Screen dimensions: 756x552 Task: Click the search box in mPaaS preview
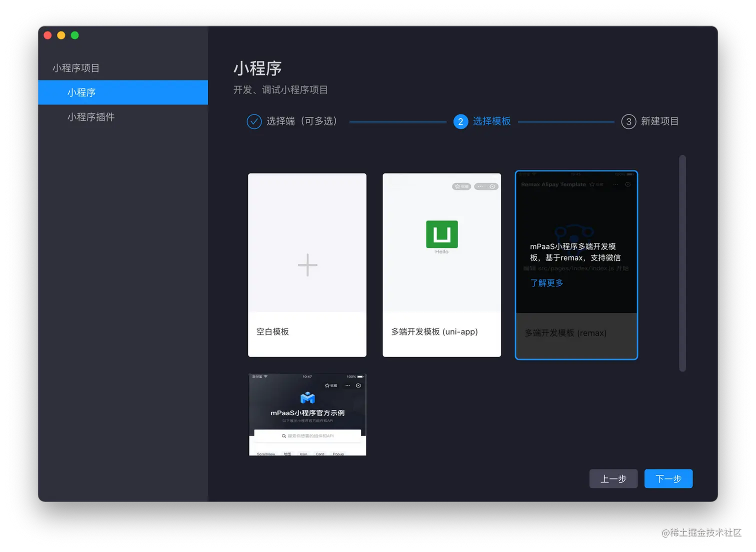(307, 436)
